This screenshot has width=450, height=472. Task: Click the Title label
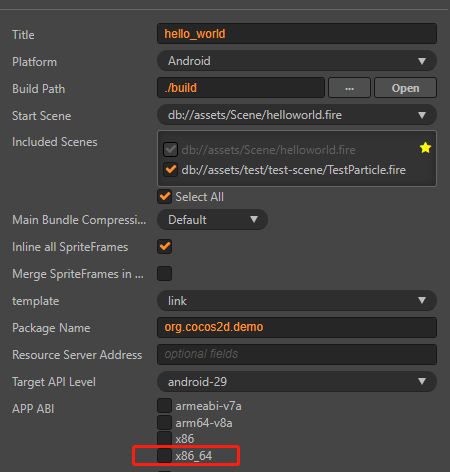tap(23, 35)
